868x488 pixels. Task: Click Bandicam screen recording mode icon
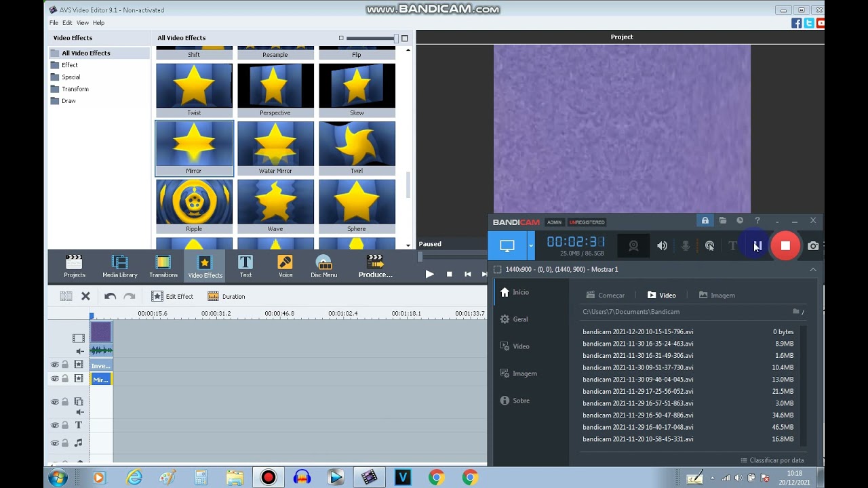click(x=507, y=245)
